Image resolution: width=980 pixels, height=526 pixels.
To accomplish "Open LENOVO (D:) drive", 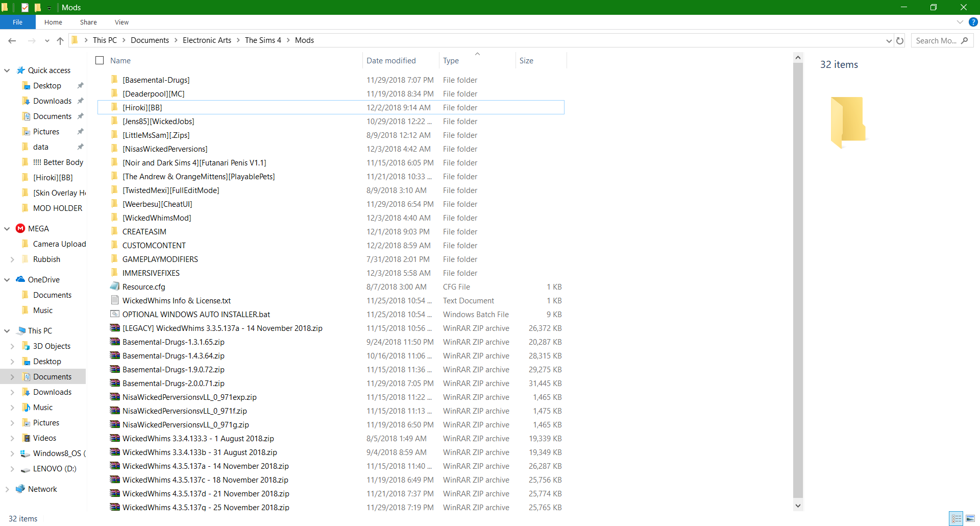I will tap(55, 469).
